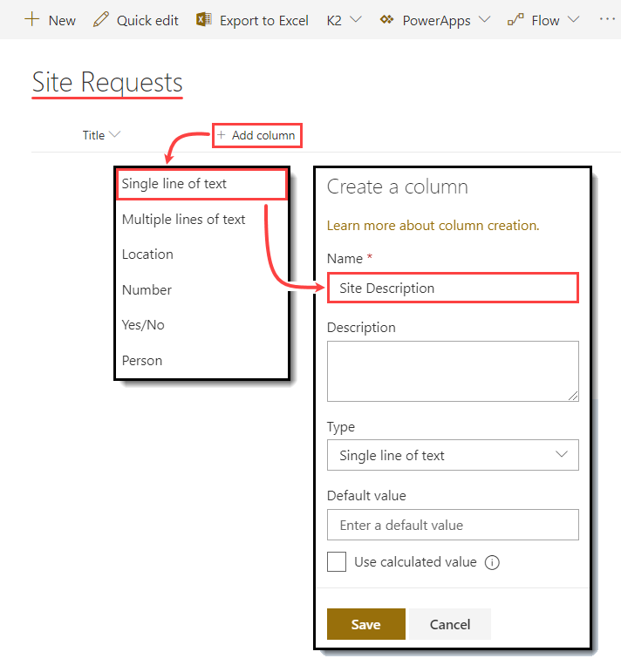Choose Person column type
Screen dimensions: 621x672
pos(201,361)
